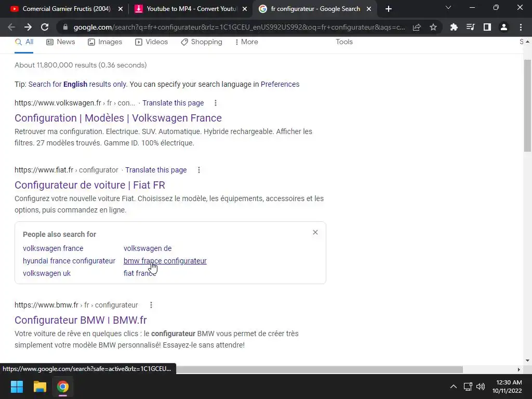Open the Extensions puzzle icon
The width and height of the screenshot is (532, 399).
(454, 27)
